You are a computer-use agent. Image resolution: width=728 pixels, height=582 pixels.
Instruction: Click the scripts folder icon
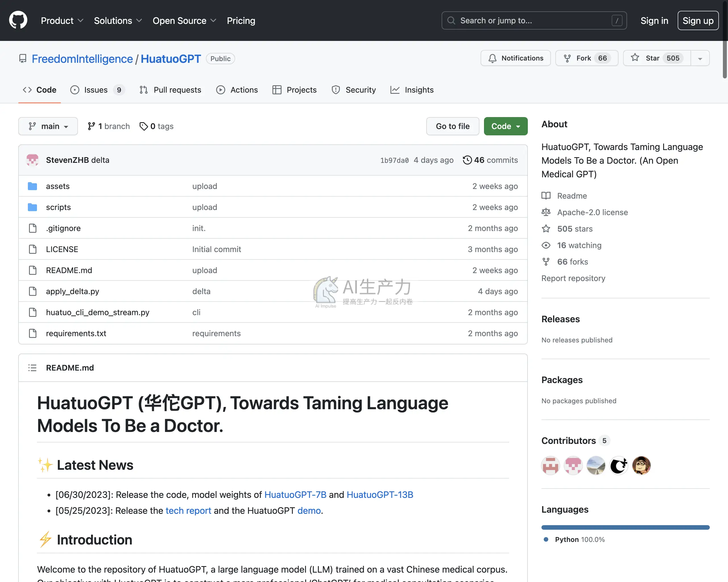tap(32, 207)
